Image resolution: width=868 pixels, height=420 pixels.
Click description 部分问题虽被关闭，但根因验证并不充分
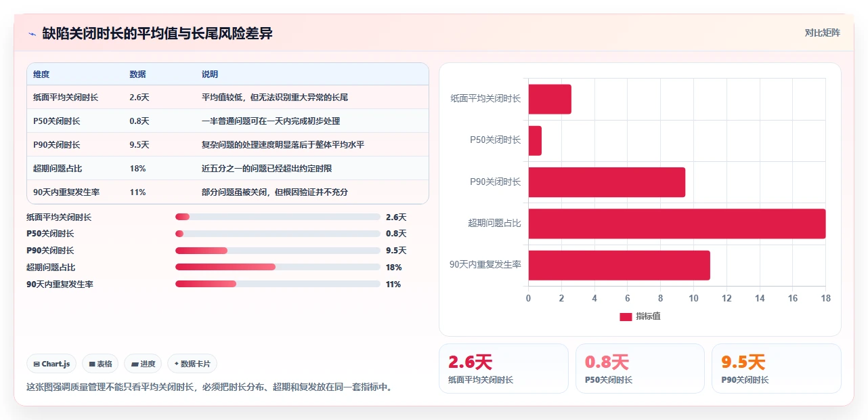(275, 192)
